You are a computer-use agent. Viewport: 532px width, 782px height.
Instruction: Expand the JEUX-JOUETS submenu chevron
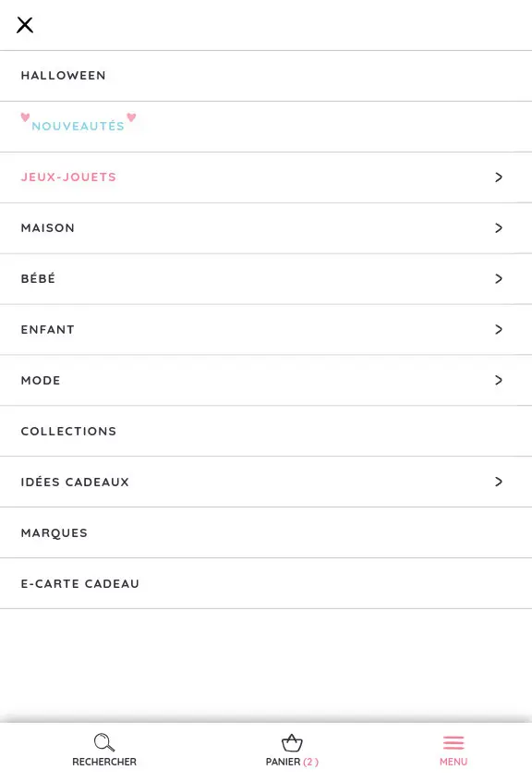(499, 177)
